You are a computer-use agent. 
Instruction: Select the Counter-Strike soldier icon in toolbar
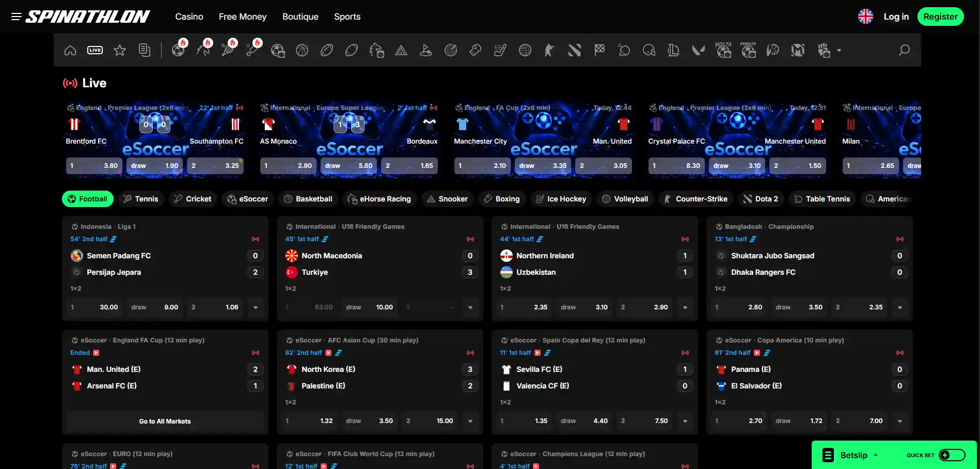(x=550, y=50)
